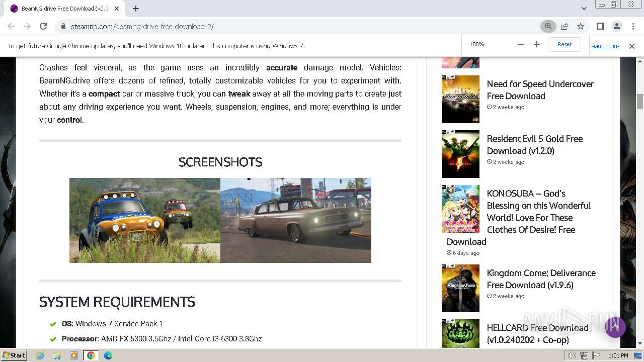Open the Chrome three-dot menu
The height and width of the screenshot is (362, 644).
click(632, 26)
